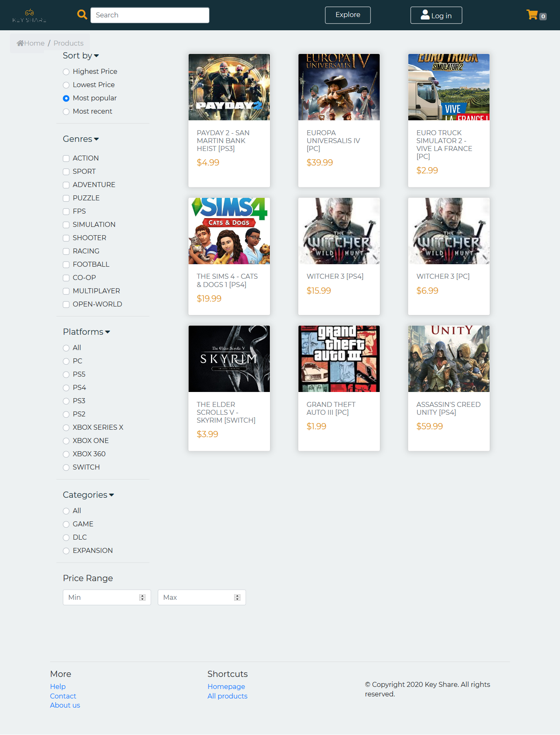Check the CO-OP genre
This screenshot has height=735, width=560.
point(66,278)
